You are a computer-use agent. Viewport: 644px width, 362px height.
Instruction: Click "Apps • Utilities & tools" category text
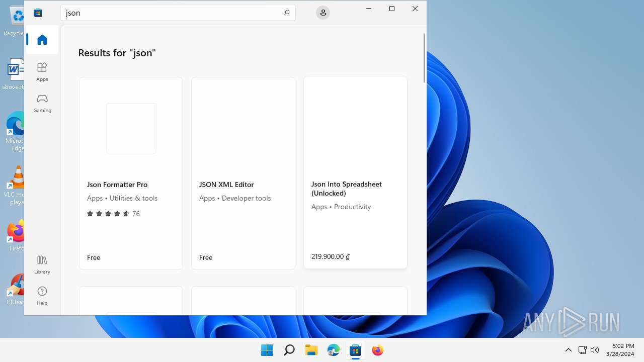click(x=122, y=198)
